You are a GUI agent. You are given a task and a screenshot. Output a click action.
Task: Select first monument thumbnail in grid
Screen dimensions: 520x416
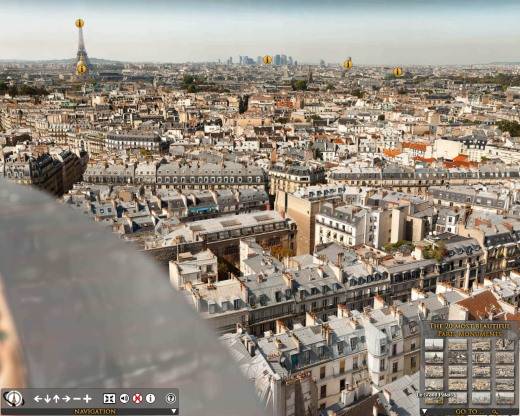[x=434, y=344]
